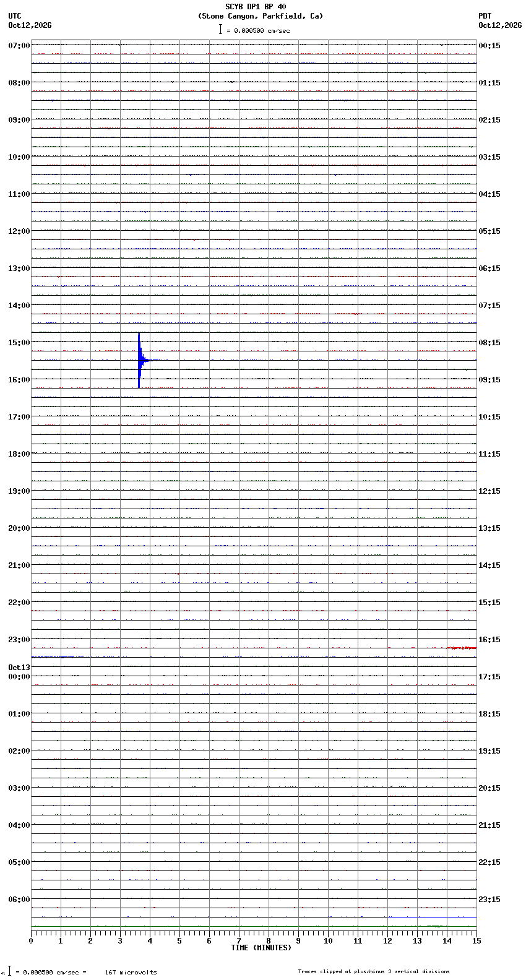526x980 pixels.
Task: Click the red noisy segment at 23:15 trace end
Action: point(462,648)
